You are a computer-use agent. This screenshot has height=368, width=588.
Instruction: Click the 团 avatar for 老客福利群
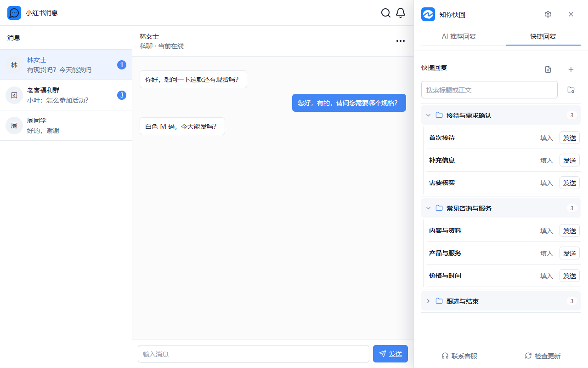click(x=14, y=95)
